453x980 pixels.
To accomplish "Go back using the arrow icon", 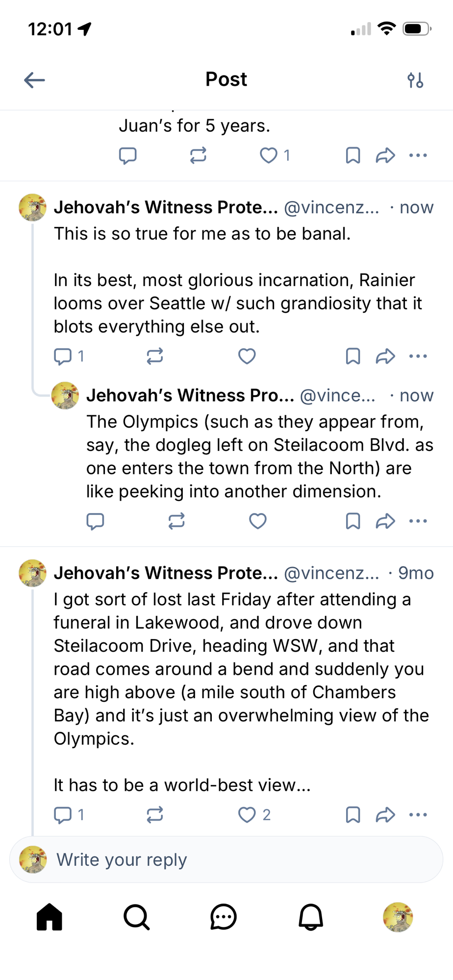I will tap(34, 80).
